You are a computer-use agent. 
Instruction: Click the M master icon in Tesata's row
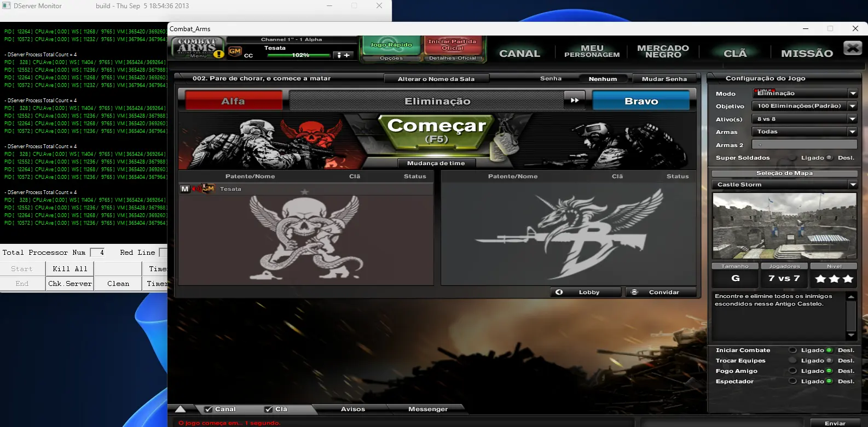[x=185, y=189]
